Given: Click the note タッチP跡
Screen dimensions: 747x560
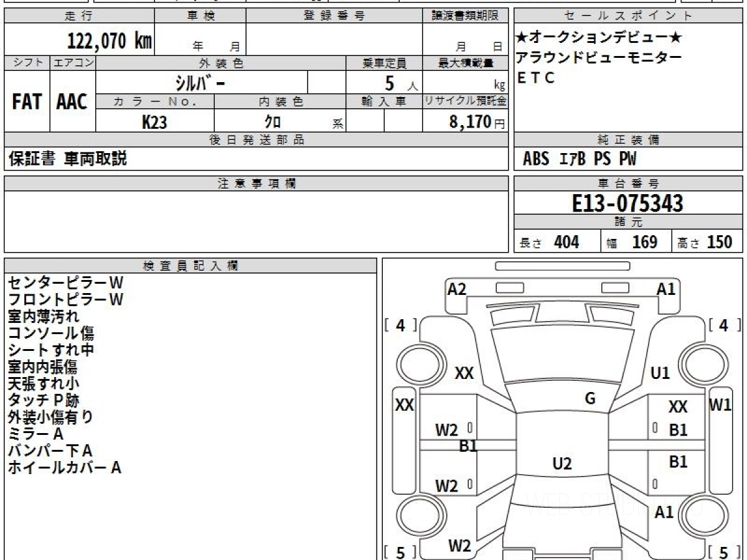Looking at the screenshot, I should [44, 401].
